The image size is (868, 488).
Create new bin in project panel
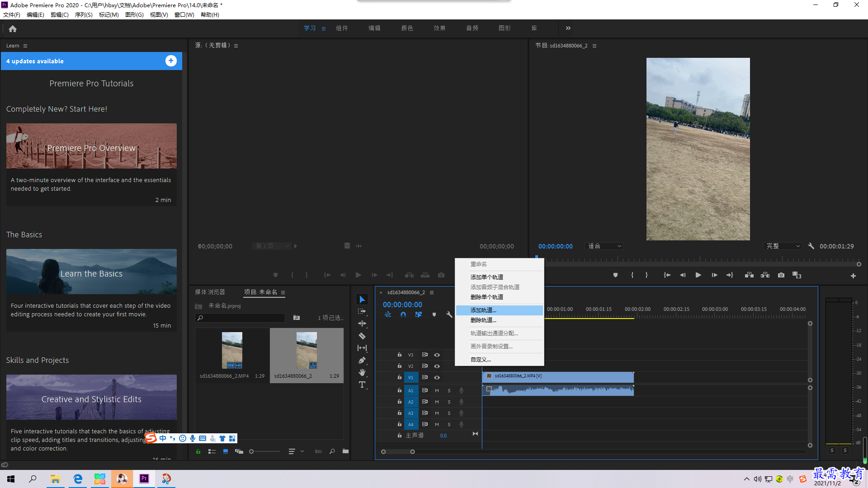click(345, 451)
